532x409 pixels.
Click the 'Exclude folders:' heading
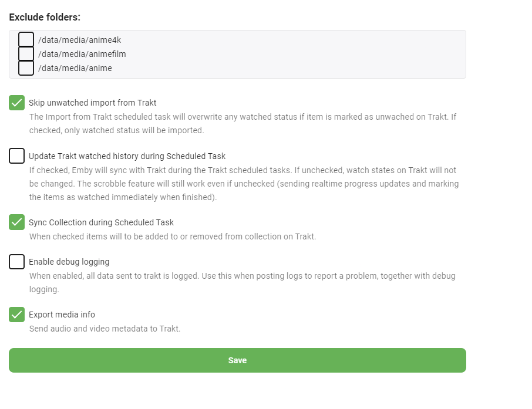[x=45, y=17]
